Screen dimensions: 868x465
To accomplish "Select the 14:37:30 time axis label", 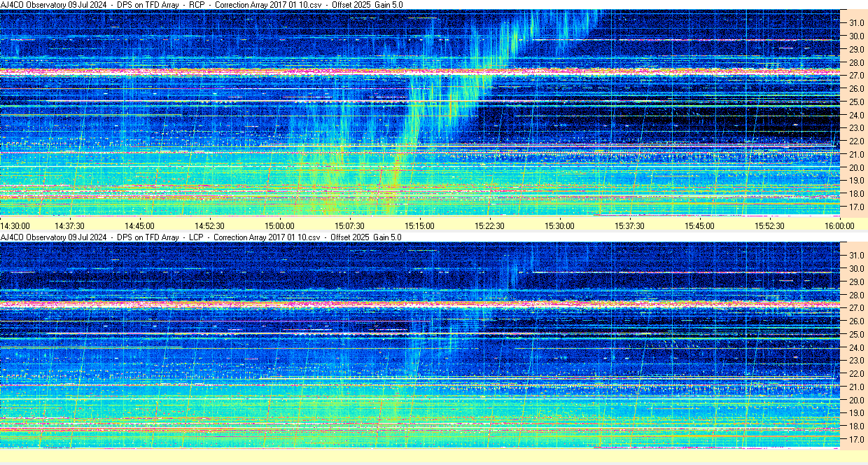I will pyautogui.click(x=70, y=225).
